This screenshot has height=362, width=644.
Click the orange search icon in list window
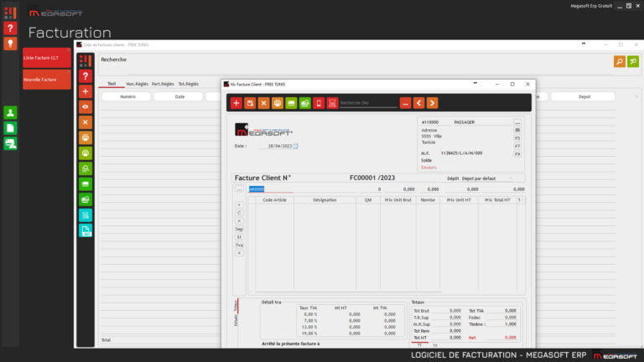[x=620, y=61]
